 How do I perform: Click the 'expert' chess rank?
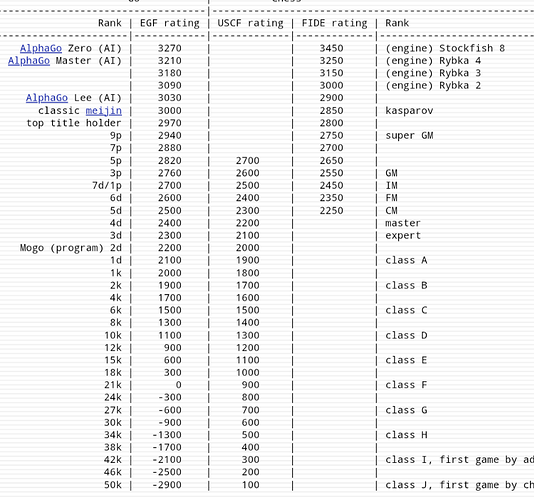click(x=403, y=236)
